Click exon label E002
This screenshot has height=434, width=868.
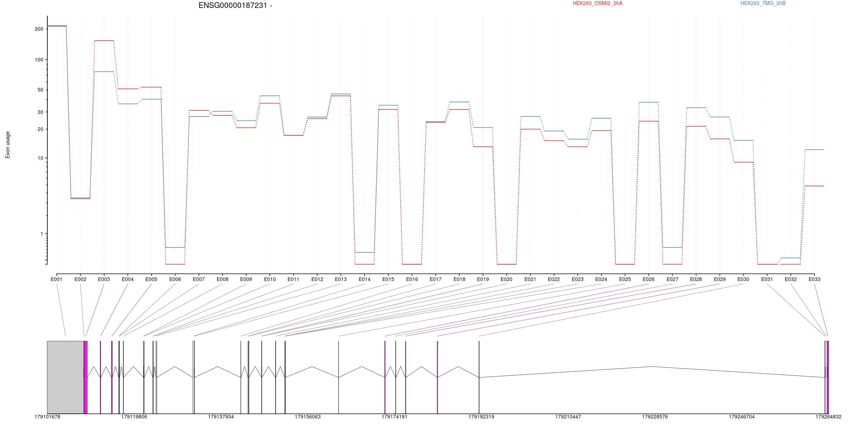click(x=80, y=279)
